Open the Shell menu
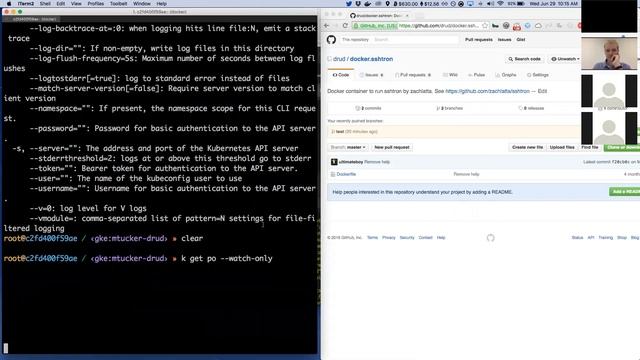The height and width of the screenshot is (360, 640). point(45,4)
